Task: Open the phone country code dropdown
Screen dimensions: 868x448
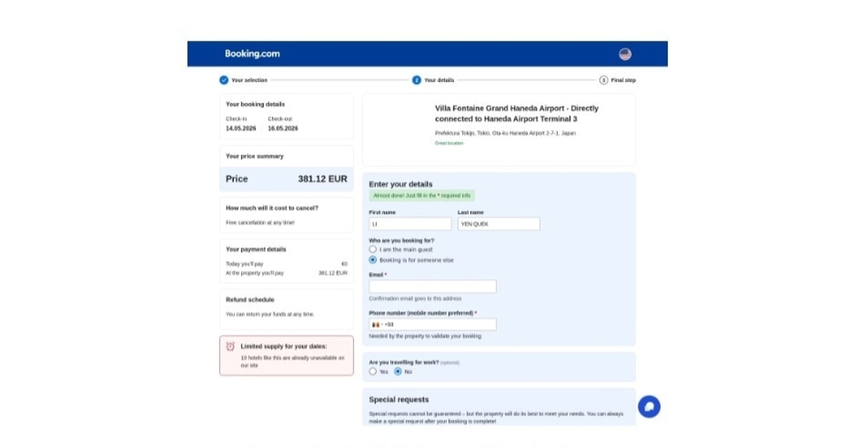Action: pos(377,325)
